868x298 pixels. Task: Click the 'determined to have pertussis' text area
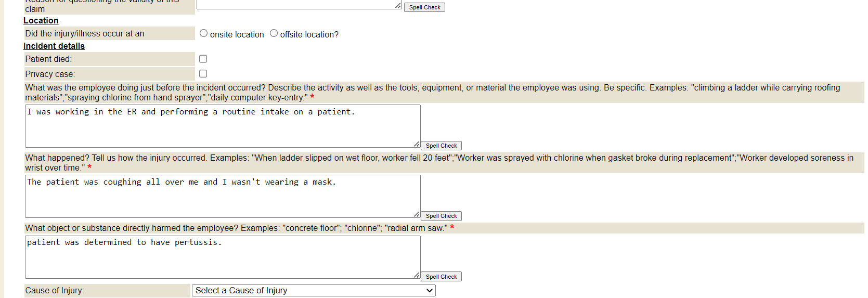point(222,257)
